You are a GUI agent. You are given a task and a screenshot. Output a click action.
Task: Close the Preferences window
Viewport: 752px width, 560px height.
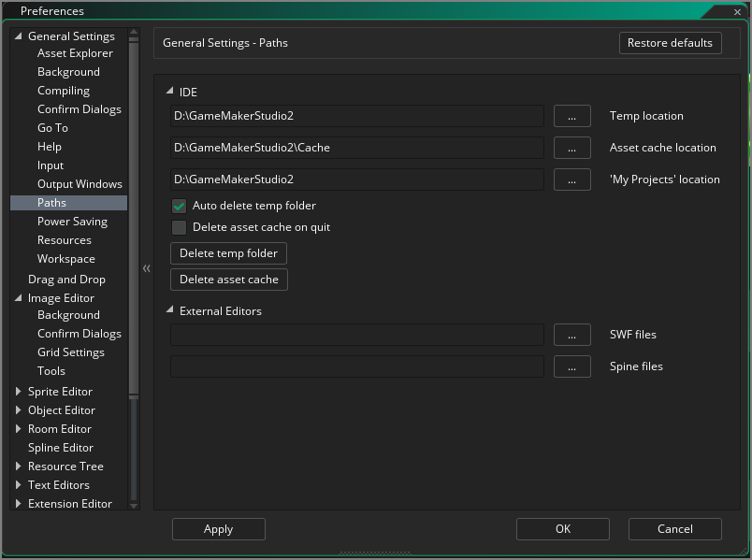tap(737, 11)
